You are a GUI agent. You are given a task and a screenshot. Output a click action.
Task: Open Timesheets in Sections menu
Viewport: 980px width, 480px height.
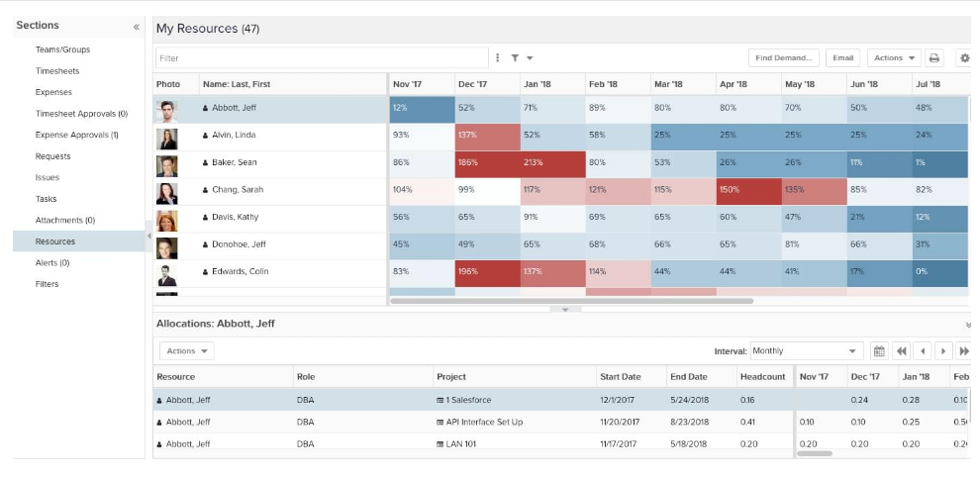[x=57, y=71]
